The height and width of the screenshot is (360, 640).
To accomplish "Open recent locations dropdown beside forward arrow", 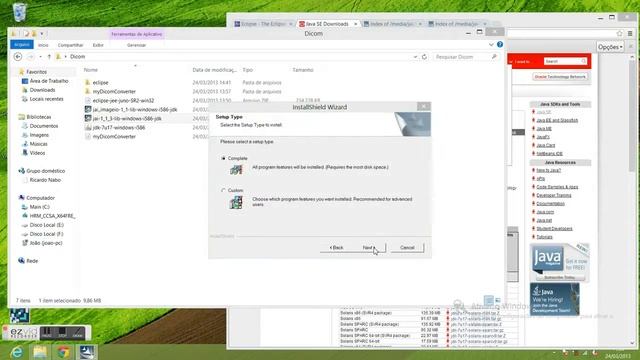I will (40, 57).
